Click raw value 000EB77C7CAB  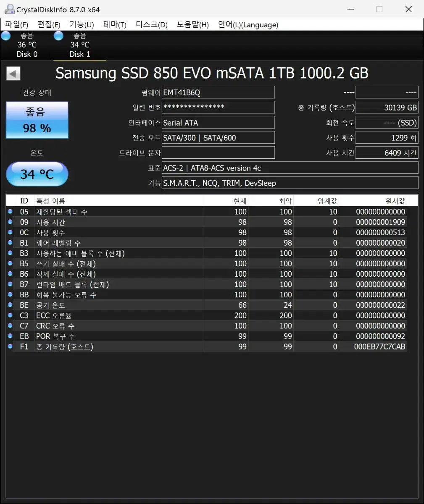point(379,346)
